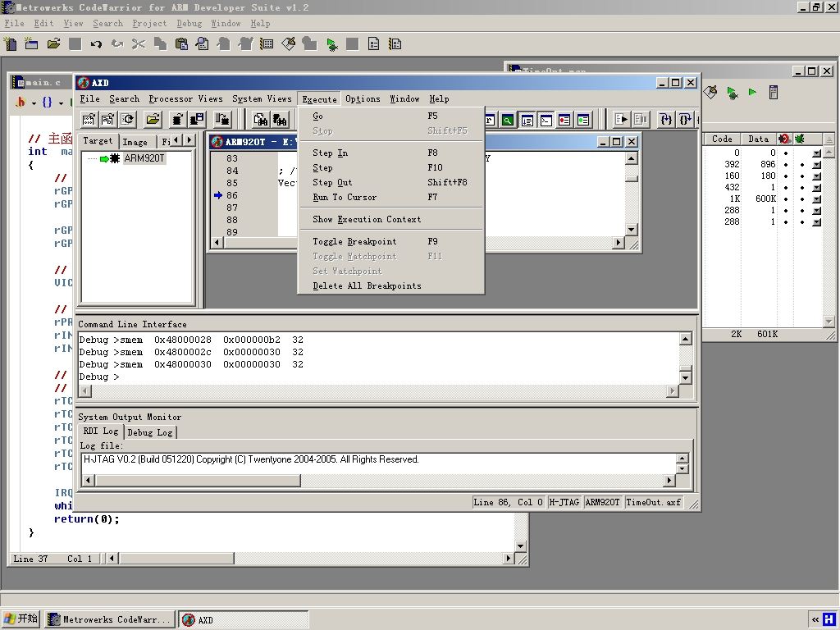Click Load Image icon in AXD toolbar
Image resolution: width=840 pixels, height=630 pixels.
[x=89, y=119]
